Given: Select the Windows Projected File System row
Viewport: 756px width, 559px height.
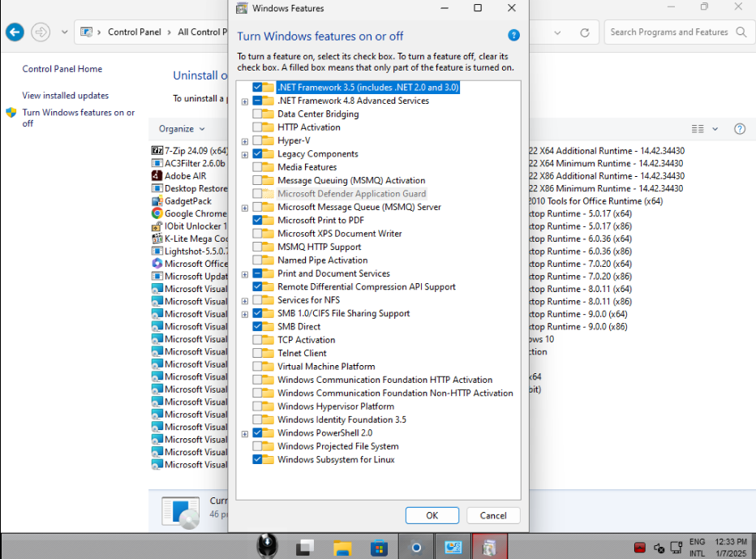Looking at the screenshot, I should (x=338, y=446).
